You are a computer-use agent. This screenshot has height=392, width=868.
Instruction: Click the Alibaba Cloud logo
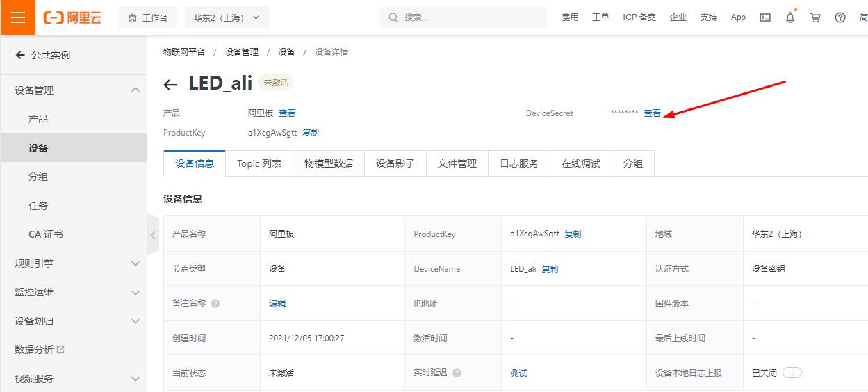pos(72,17)
